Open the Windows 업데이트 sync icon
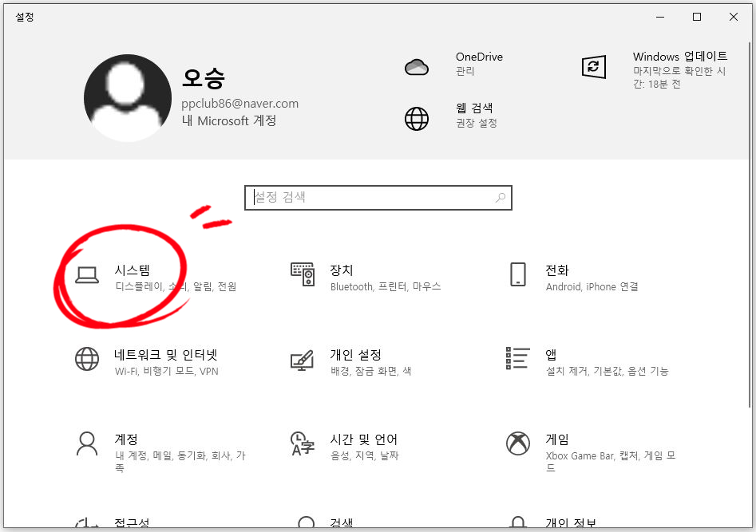The image size is (756, 532). coord(593,67)
